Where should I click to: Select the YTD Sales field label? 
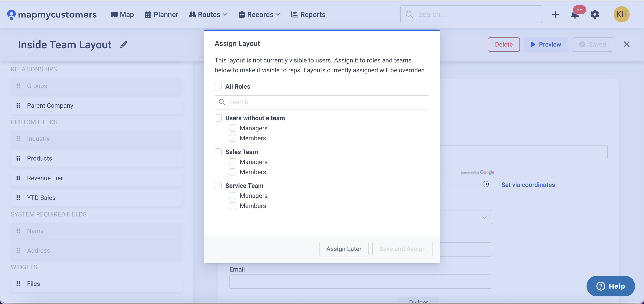(41, 198)
